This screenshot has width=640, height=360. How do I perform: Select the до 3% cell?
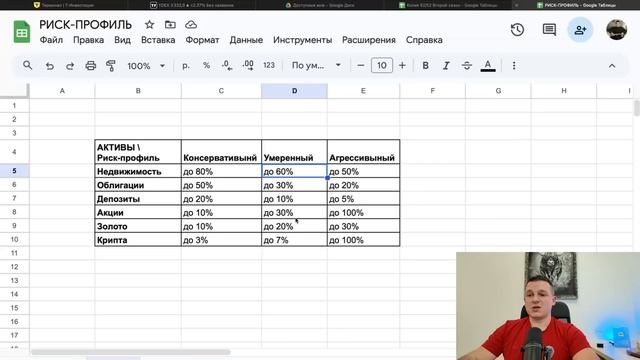[221, 240]
